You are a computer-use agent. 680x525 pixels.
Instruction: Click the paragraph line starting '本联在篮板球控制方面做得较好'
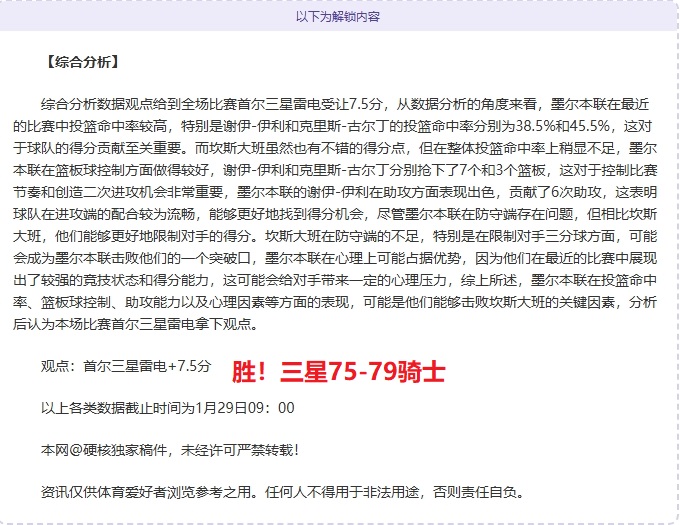pyautogui.click(x=335, y=170)
